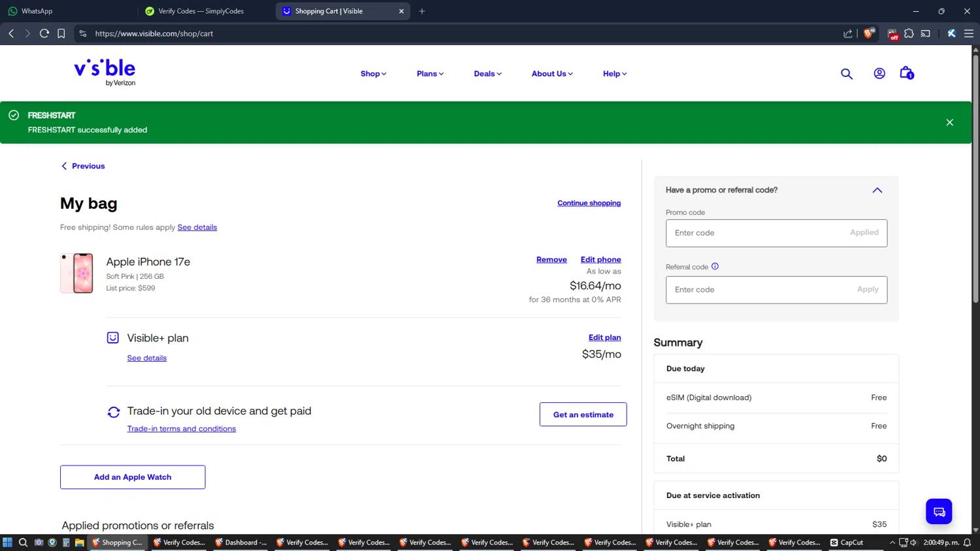980x551 pixels.
Task: Click Add an Apple Watch button
Action: (x=133, y=477)
